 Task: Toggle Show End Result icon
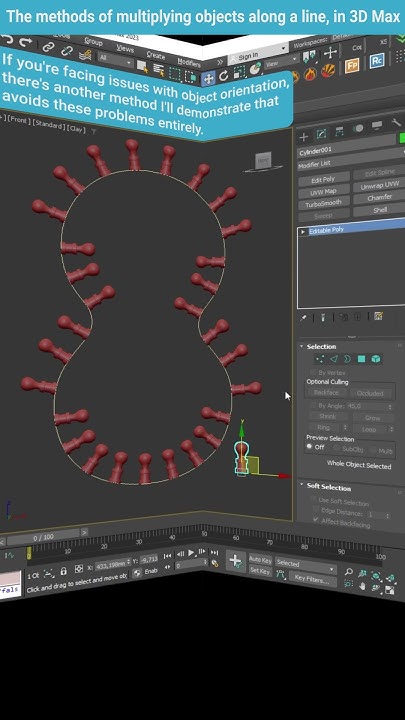323,317
